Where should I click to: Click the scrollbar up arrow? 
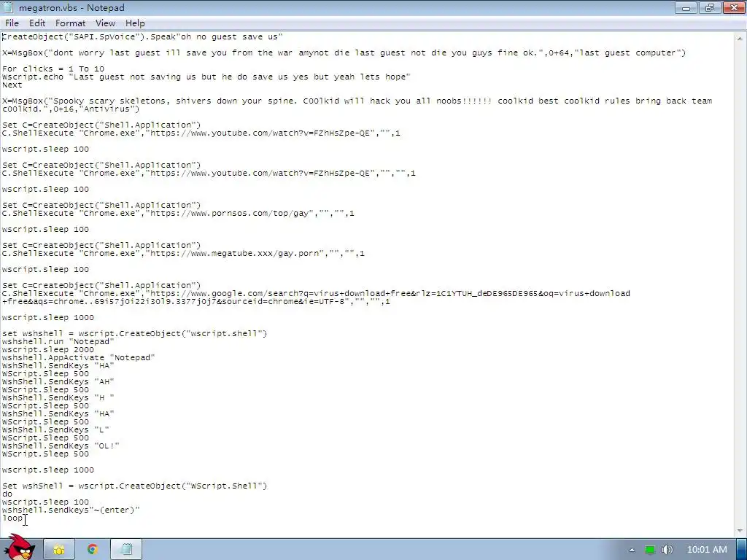pyautogui.click(x=740, y=38)
